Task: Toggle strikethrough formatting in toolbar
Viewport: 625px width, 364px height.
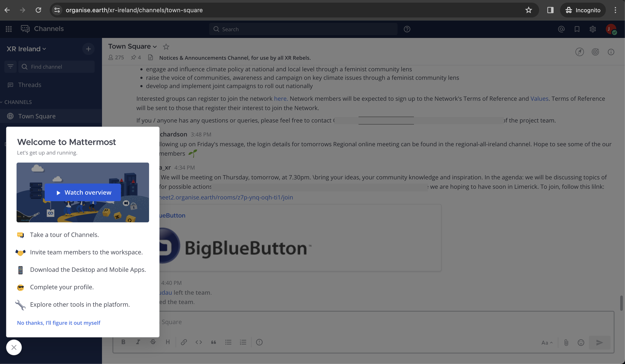Action: 153,342
